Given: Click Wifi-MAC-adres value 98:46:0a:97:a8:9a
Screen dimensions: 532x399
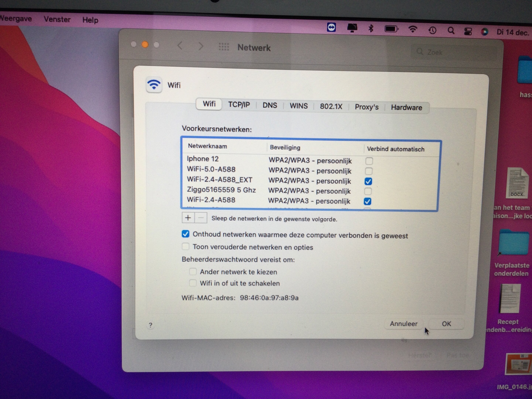Looking at the screenshot, I should pyautogui.click(x=269, y=298).
